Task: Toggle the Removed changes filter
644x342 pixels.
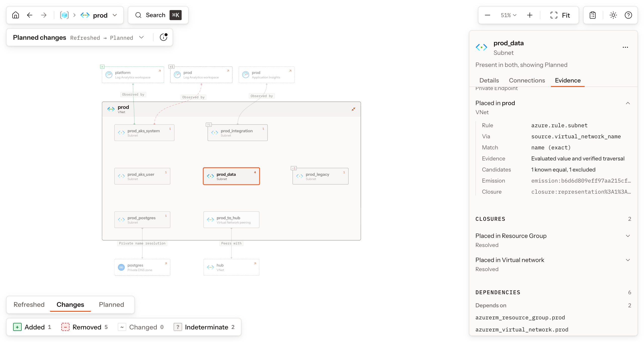Action: tap(85, 327)
